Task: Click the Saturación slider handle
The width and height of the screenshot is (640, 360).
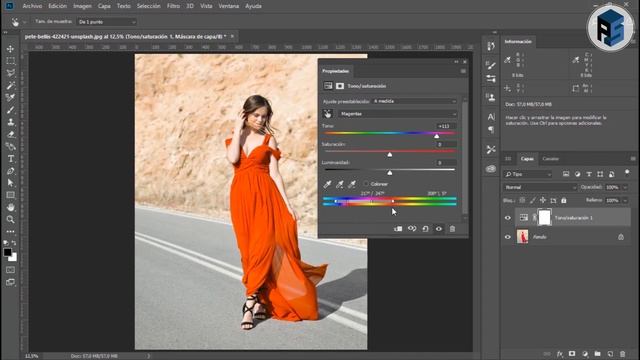Action: [x=390, y=154]
